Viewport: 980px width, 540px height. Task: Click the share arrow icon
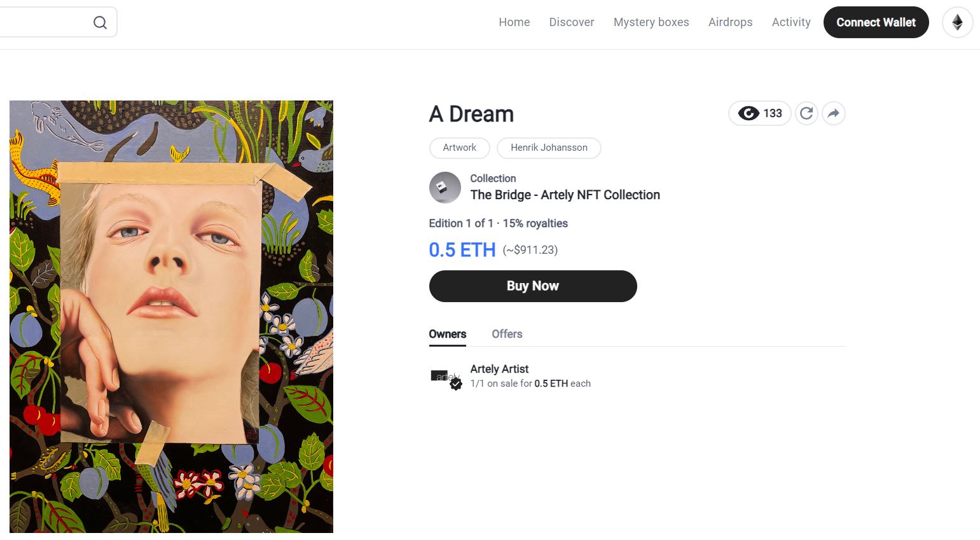tap(833, 113)
